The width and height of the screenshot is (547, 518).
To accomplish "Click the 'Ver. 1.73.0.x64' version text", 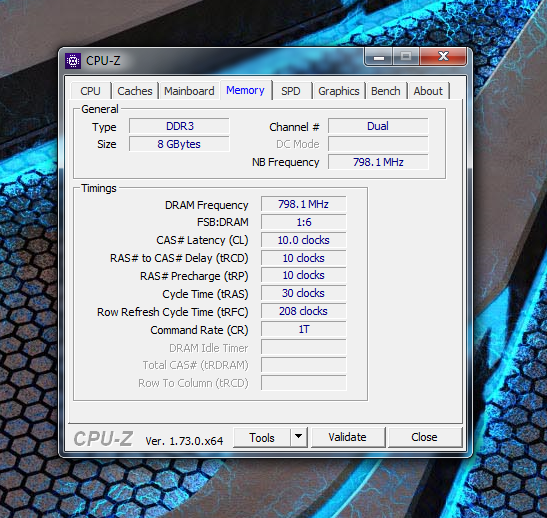I will point(184,441).
